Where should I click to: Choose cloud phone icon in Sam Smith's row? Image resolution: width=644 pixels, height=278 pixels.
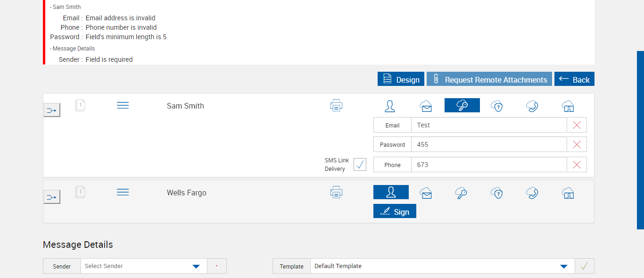pos(532,106)
